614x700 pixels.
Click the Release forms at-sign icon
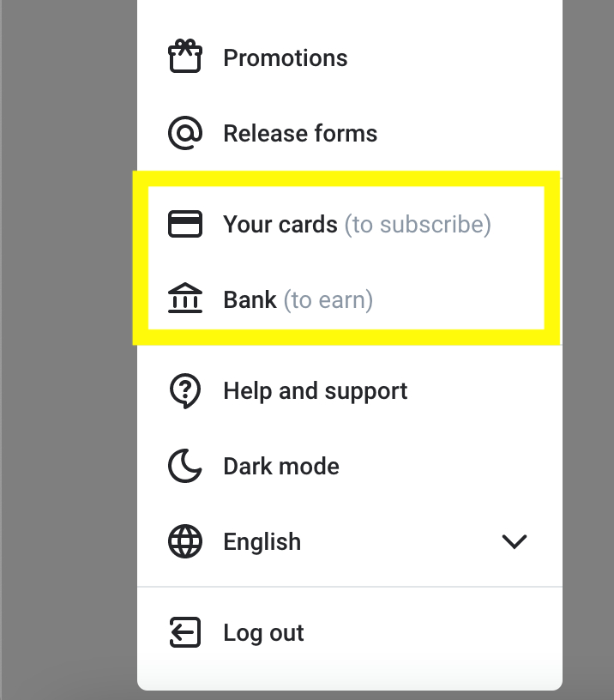(185, 133)
